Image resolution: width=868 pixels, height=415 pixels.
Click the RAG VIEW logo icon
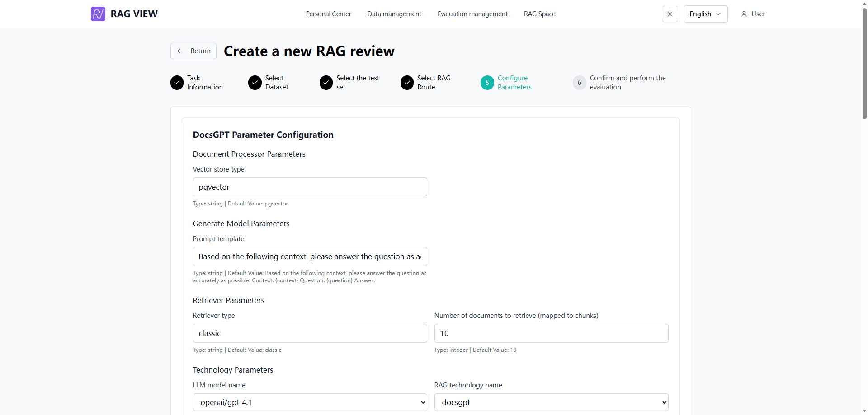pyautogui.click(x=98, y=14)
